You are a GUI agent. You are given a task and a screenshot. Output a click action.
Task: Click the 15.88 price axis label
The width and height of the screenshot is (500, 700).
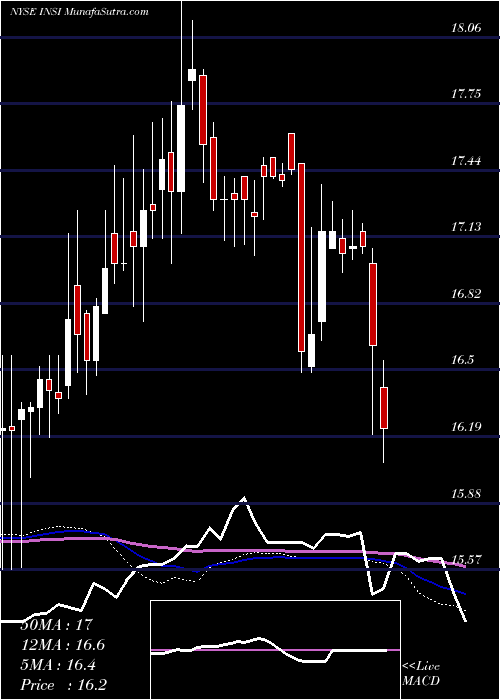click(466, 494)
